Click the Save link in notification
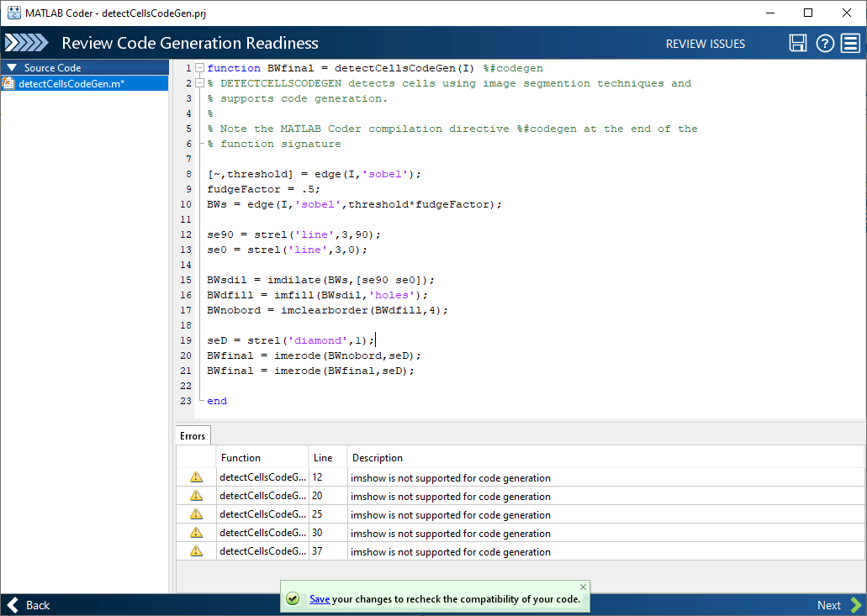Viewport: 867px width, 616px height. click(320, 599)
